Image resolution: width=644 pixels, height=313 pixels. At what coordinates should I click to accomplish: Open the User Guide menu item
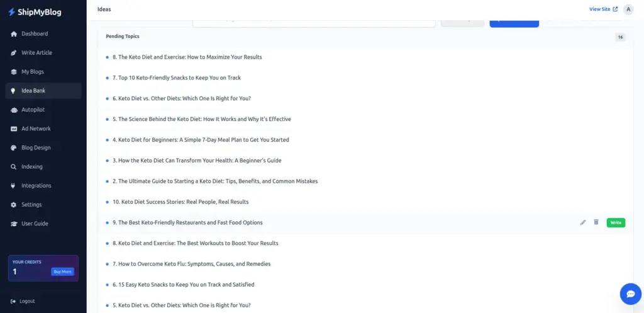(x=35, y=224)
